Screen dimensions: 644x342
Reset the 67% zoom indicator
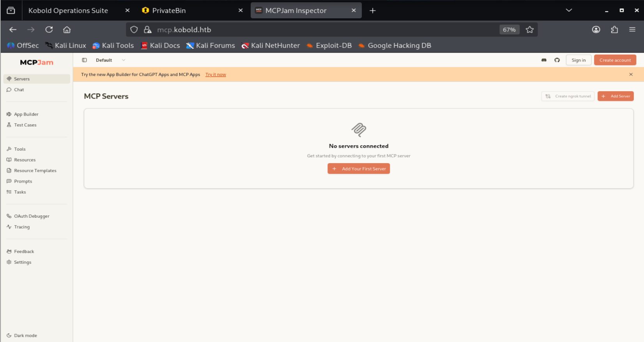click(509, 30)
